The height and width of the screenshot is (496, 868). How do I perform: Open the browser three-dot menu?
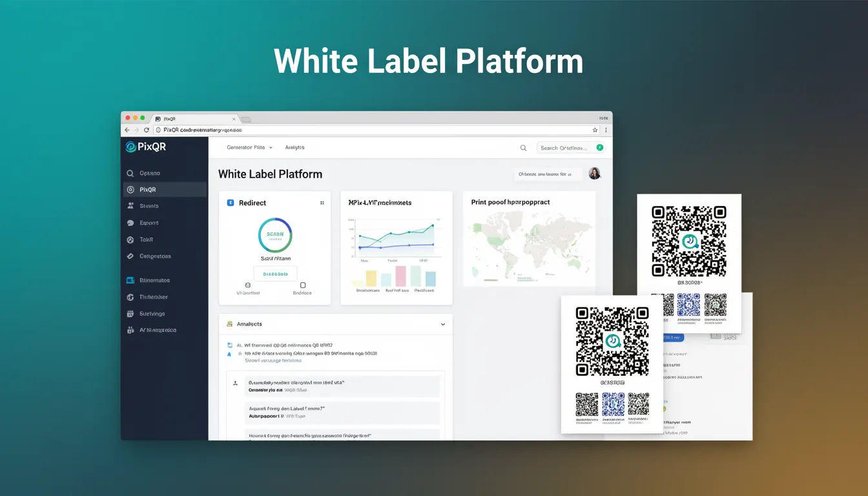pyautogui.click(x=606, y=130)
